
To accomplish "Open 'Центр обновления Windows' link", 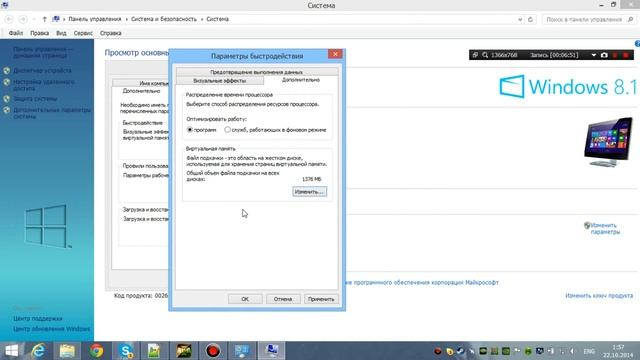I will [x=51, y=329].
